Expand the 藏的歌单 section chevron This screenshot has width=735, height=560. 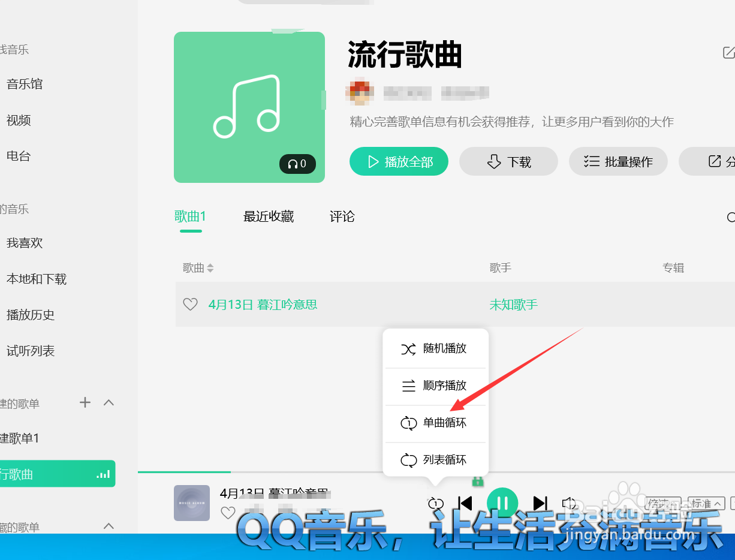[x=109, y=526]
